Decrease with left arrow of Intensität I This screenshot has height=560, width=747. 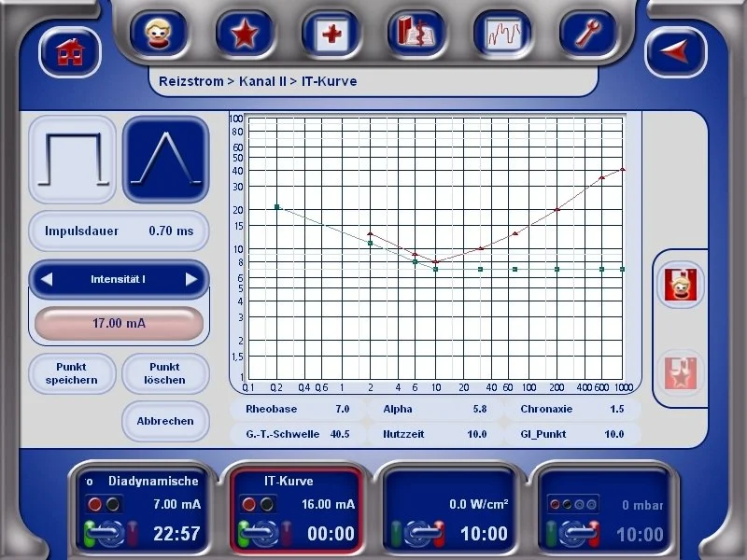point(47,279)
